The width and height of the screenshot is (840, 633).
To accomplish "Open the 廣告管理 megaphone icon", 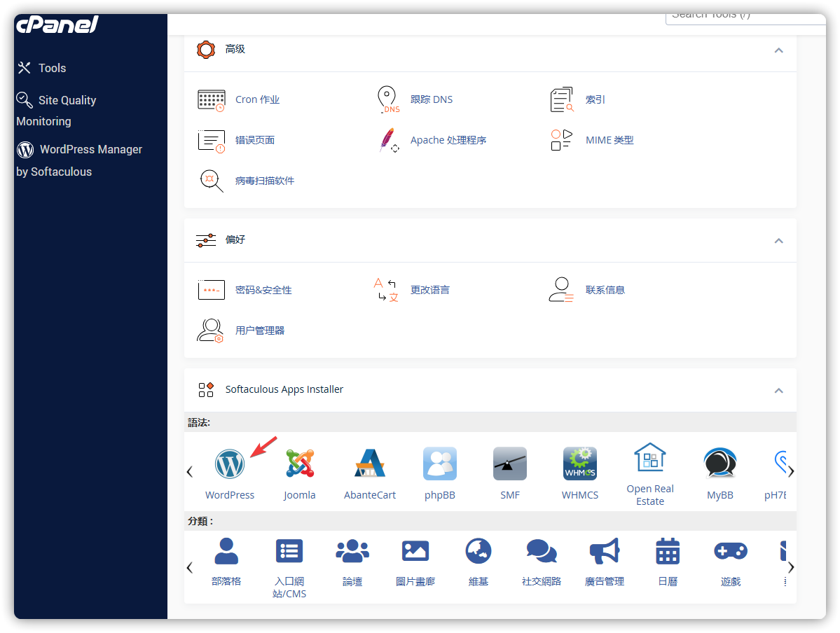I will click(x=605, y=551).
